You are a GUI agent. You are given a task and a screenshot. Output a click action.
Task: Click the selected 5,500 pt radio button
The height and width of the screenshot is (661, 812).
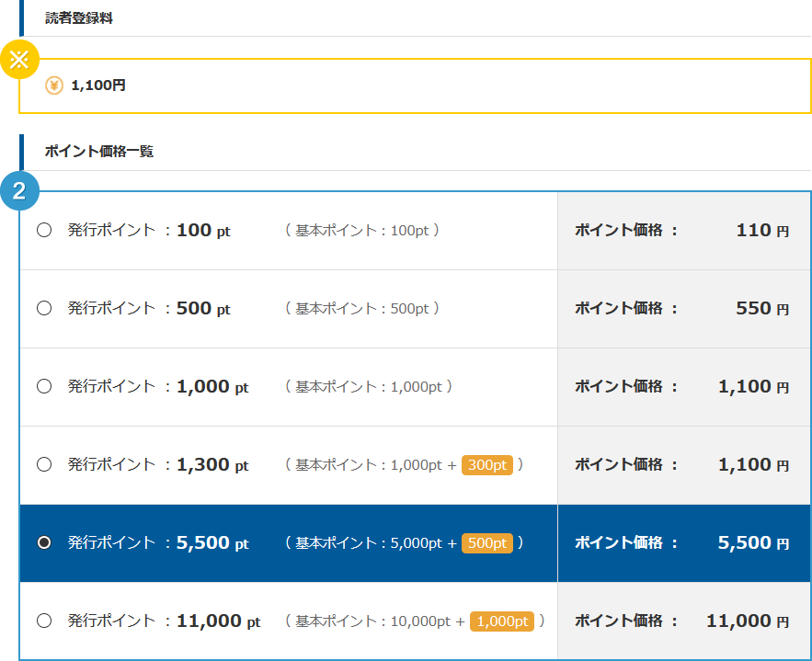(43, 543)
